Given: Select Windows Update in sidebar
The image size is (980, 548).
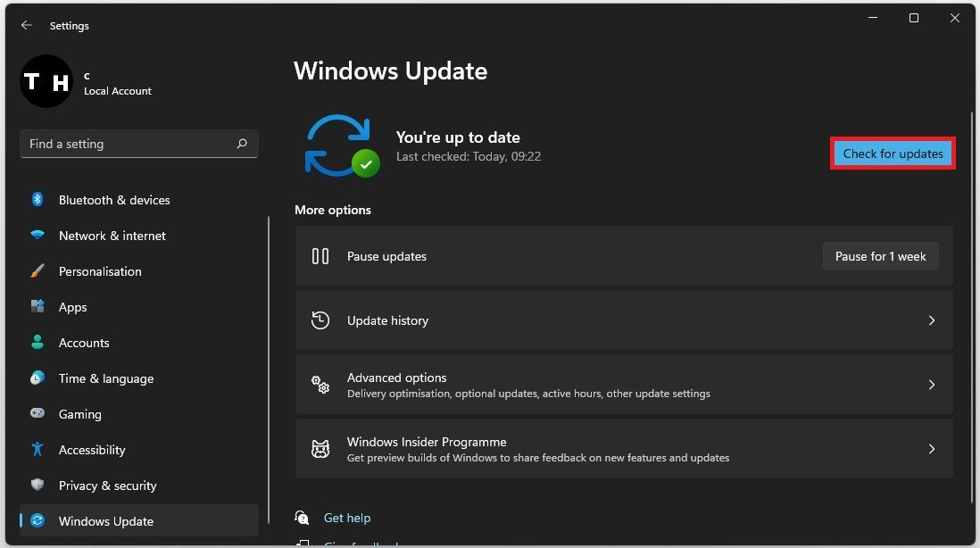Looking at the screenshot, I should [106, 521].
